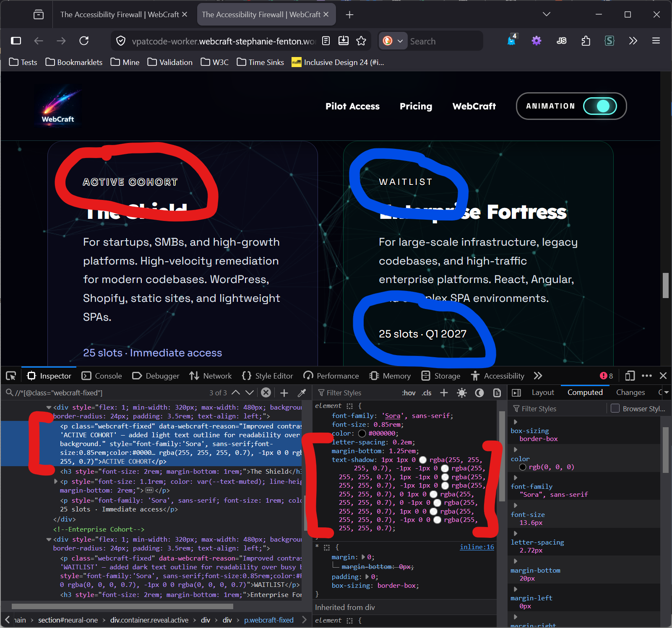This screenshot has height=628, width=672.
Task: Open the Firefox View tabs icon
Action: coord(39,15)
